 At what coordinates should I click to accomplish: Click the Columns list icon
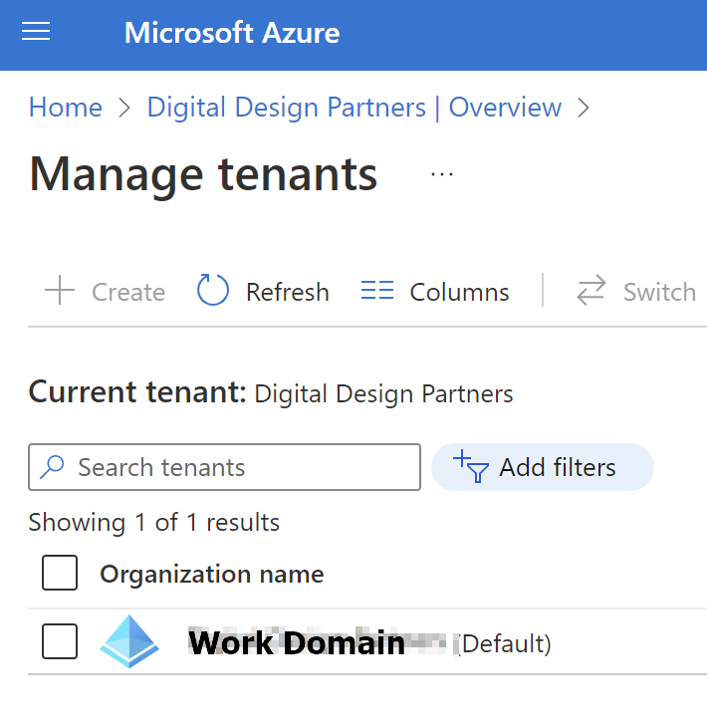coord(377,290)
